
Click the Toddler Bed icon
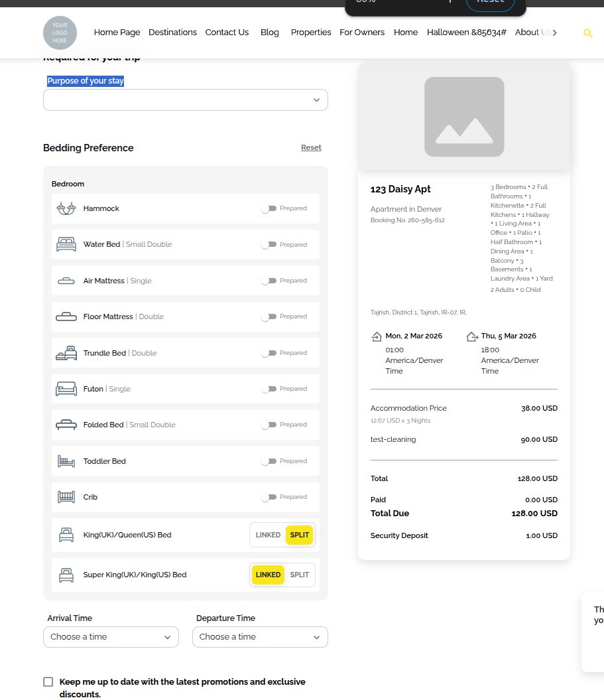tap(66, 461)
